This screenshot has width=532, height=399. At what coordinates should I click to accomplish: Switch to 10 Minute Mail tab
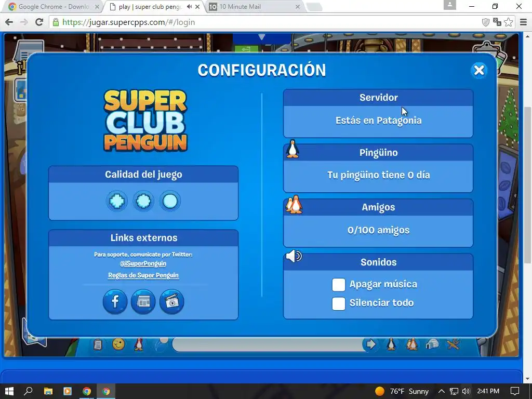[255, 6]
